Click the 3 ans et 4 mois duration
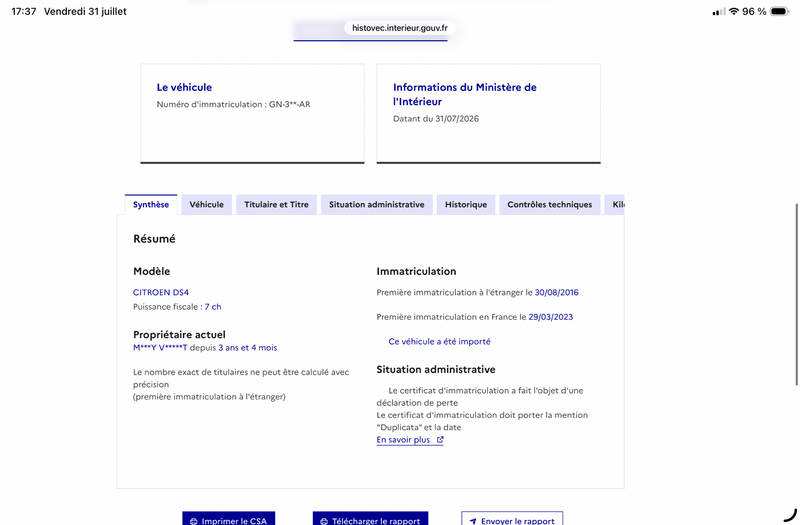The image size is (800, 525). 247,347
